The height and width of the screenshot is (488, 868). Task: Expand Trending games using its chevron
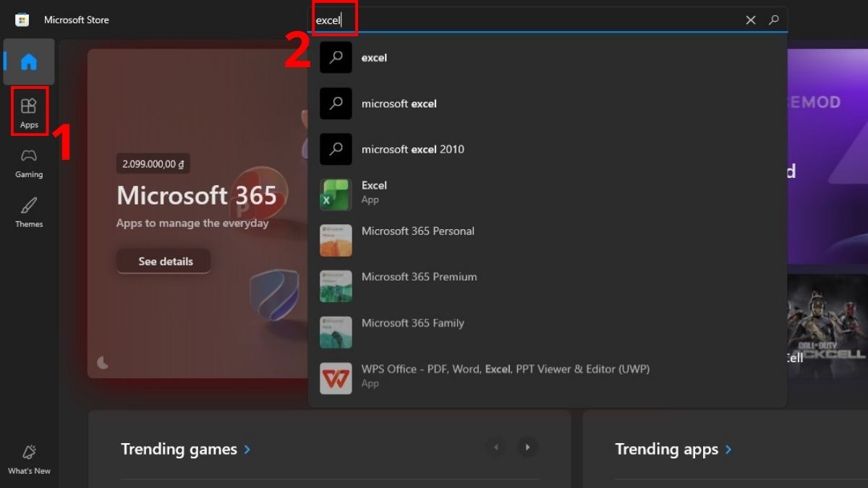(247, 449)
